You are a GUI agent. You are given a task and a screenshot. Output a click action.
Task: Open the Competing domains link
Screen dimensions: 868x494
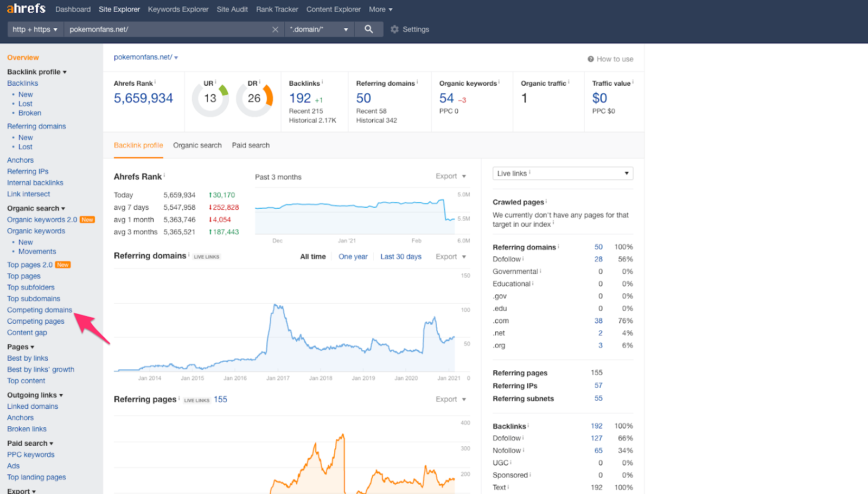[40, 310]
